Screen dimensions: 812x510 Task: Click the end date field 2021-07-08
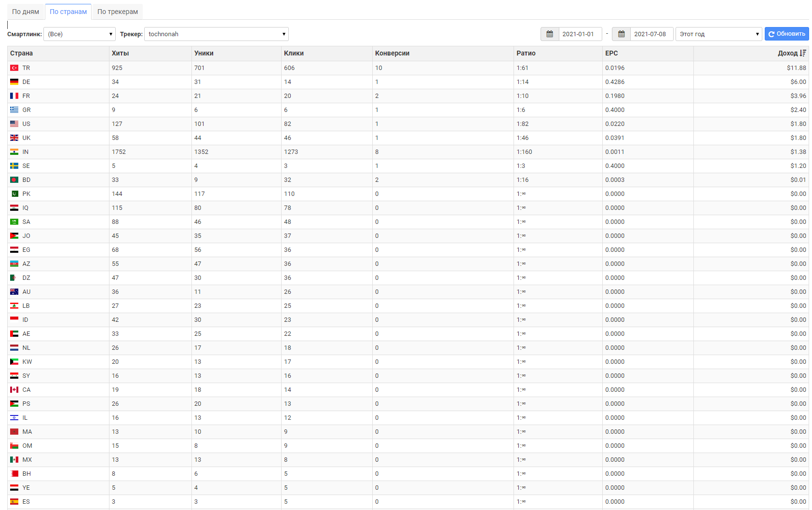click(652, 34)
